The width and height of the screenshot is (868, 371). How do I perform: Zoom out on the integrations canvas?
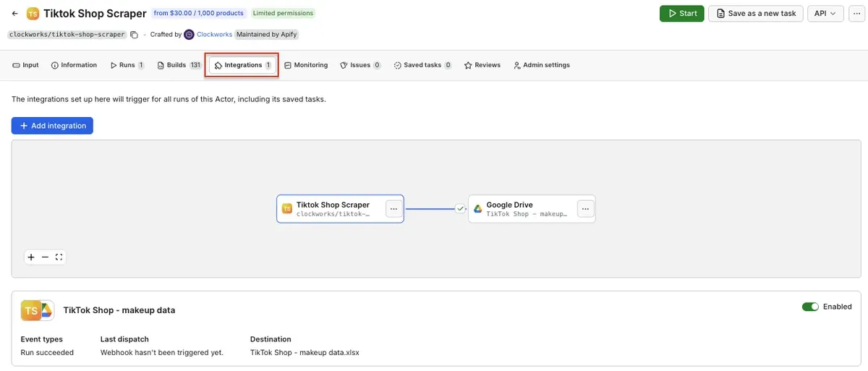point(45,257)
